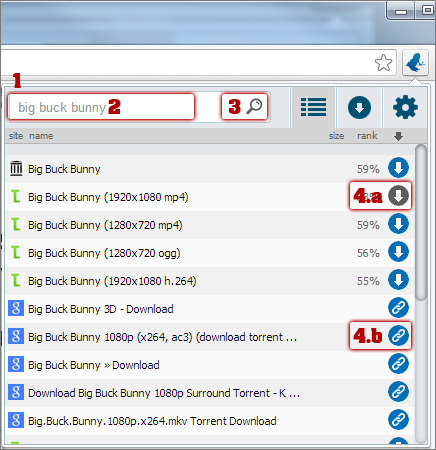This screenshot has width=436, height=450.
Task: Click site icon of 1920x1080 h.264 row
Action: pos(16,280)
